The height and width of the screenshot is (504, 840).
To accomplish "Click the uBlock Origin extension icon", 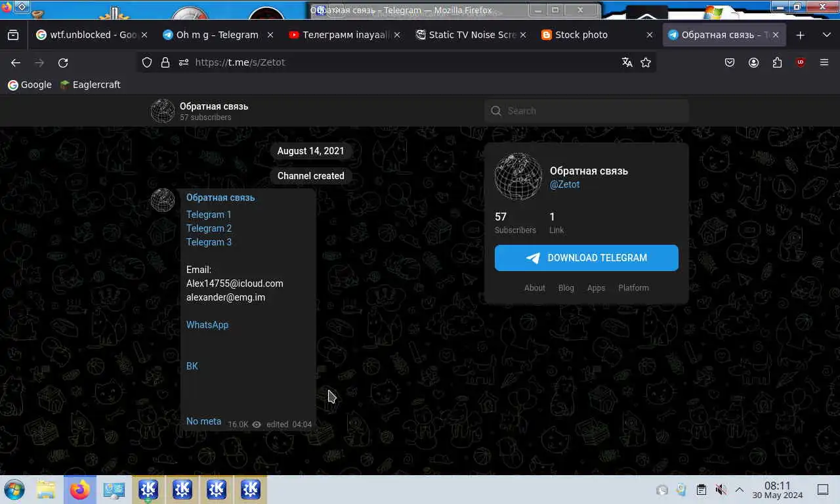I will [801, 62].
